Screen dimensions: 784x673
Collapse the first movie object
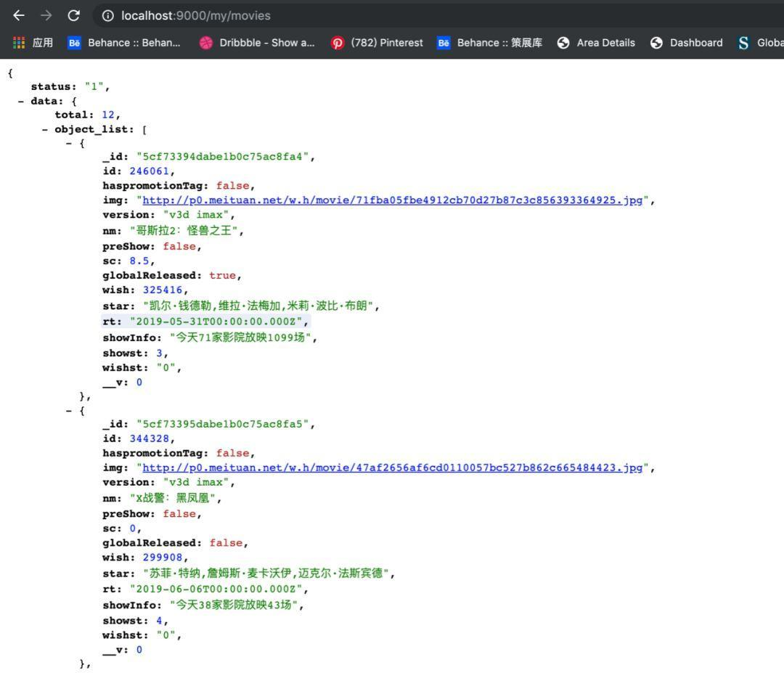[x=68, y=144]
